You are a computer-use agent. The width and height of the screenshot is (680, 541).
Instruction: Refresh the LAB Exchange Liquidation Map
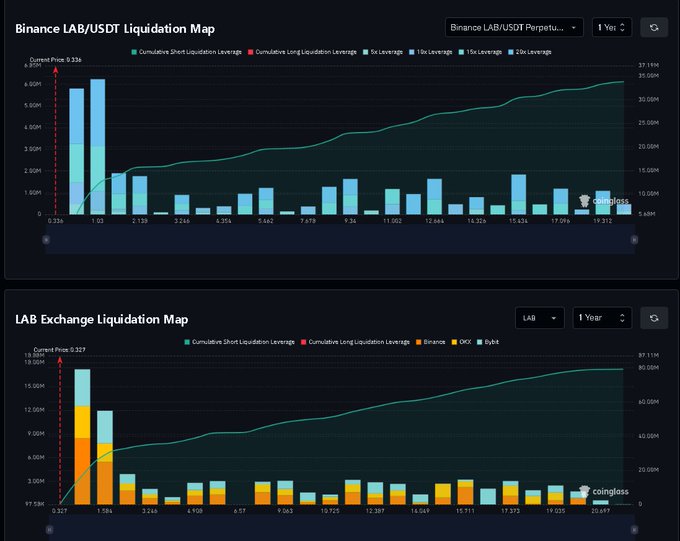654,318
